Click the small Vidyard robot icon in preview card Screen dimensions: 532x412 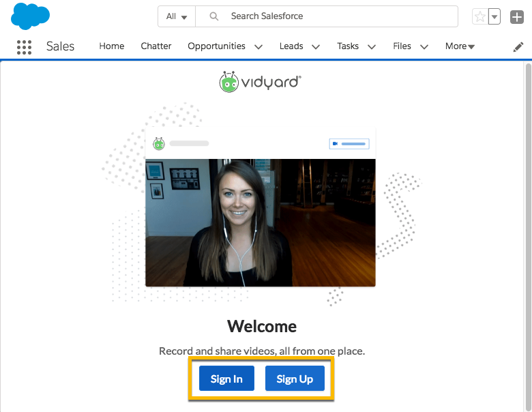[x=159, y=143]
